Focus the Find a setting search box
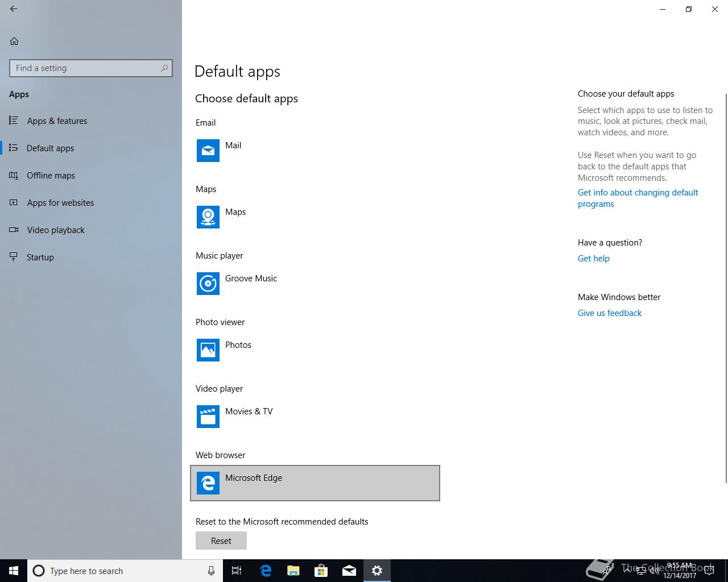This screenshot has width=728, height=582. click(91, 68)
